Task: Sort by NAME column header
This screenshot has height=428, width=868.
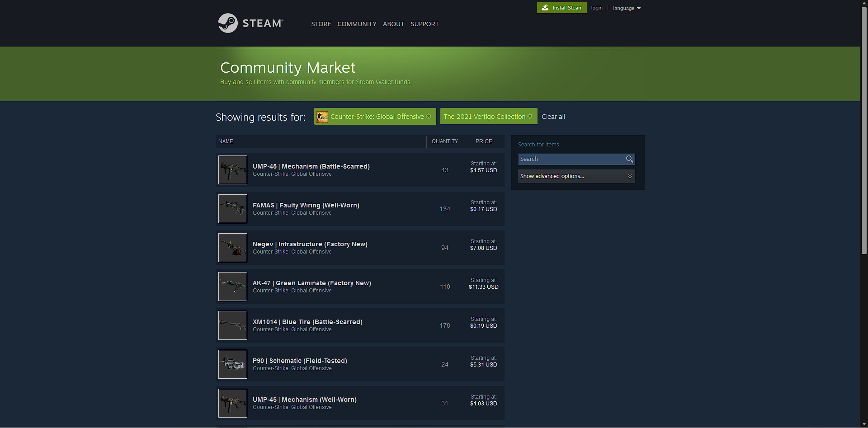Action: [321, 141]
